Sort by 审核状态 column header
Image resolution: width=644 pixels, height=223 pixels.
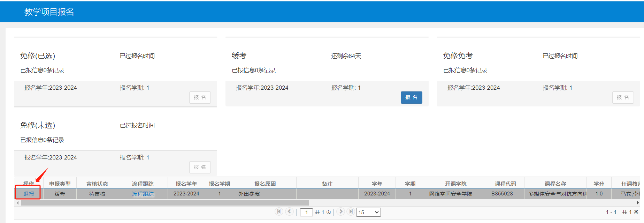click(97, 184)
